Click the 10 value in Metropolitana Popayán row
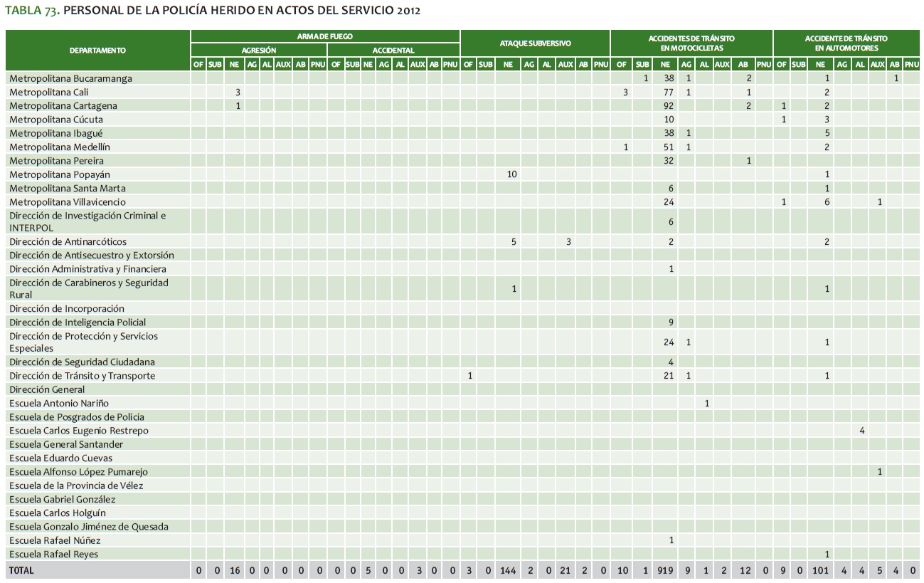 (x=512, y=174)
